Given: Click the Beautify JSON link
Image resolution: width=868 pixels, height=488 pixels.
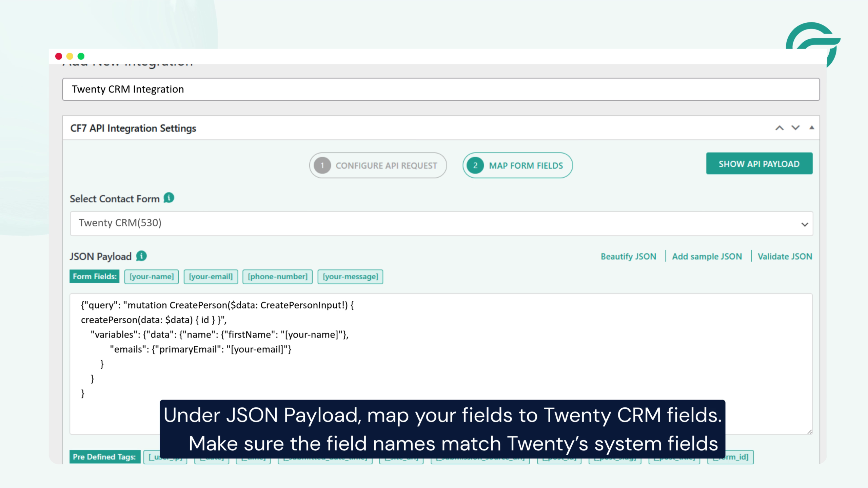Looking at the screenshot, I should coord(628,257).
